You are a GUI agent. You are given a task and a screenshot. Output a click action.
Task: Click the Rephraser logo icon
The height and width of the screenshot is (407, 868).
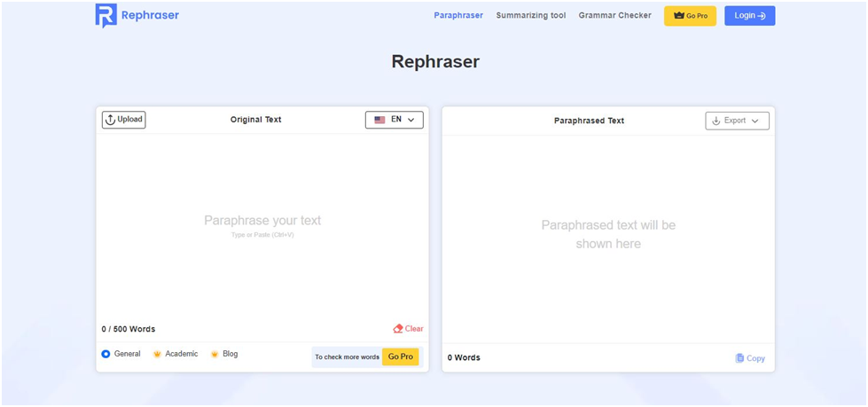click(106, 15)
